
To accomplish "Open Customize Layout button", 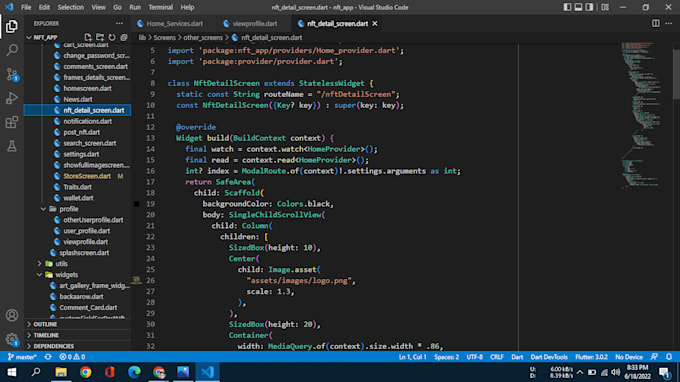I will pyautogui.click(x=605, y=7).
